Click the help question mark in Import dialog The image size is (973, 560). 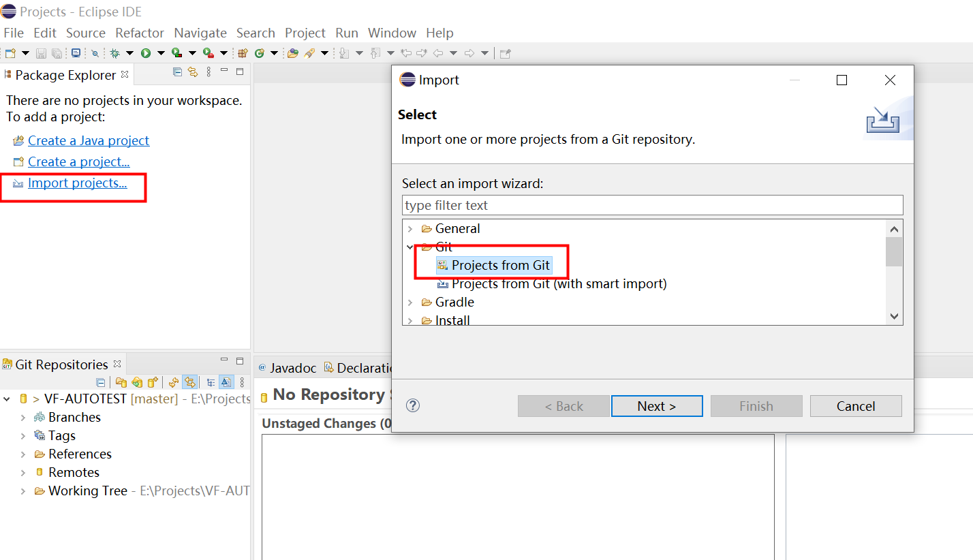tap(413, 405)
